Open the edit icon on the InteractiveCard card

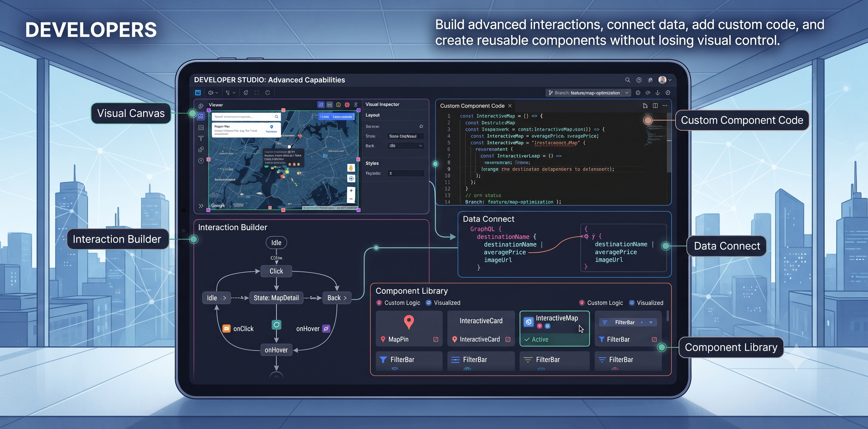coord(508,339)
